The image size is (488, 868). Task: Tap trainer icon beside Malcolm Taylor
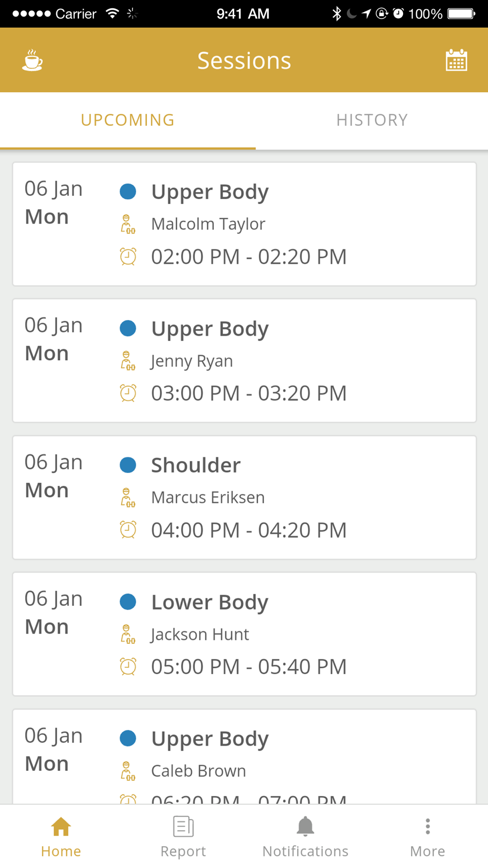128,224
